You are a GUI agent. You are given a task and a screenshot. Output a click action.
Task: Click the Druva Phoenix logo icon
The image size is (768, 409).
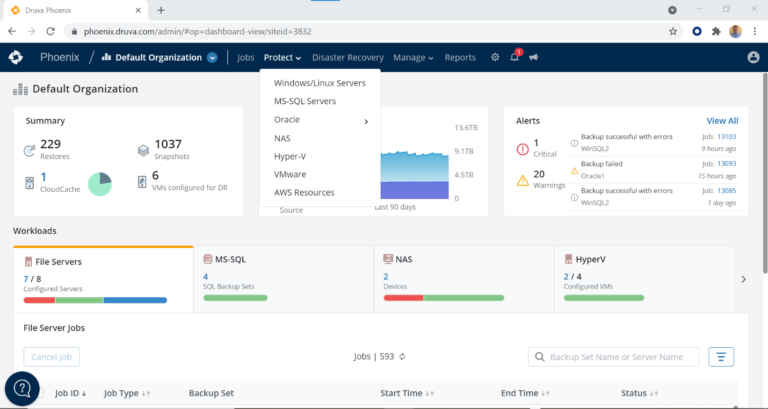coord(17,57)
